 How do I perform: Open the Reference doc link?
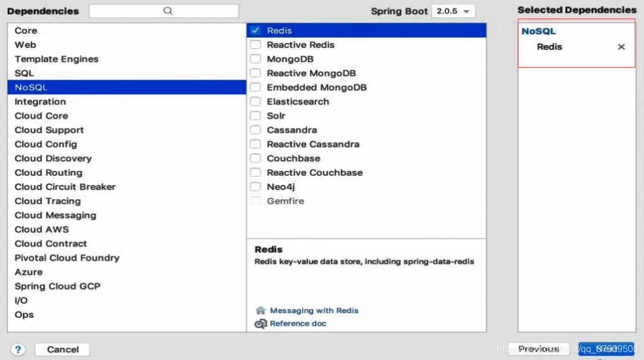pyautogui.click(x=298, y=324)
